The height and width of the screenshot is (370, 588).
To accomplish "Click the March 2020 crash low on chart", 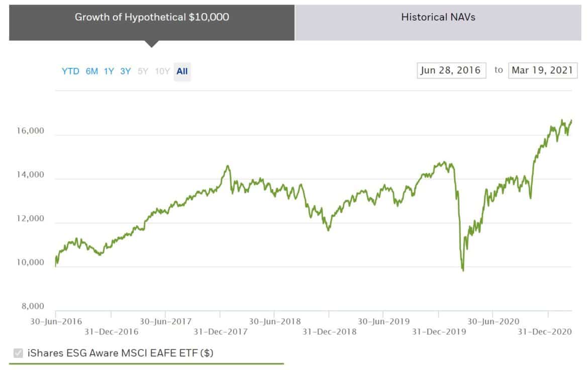I will [462, 270].
